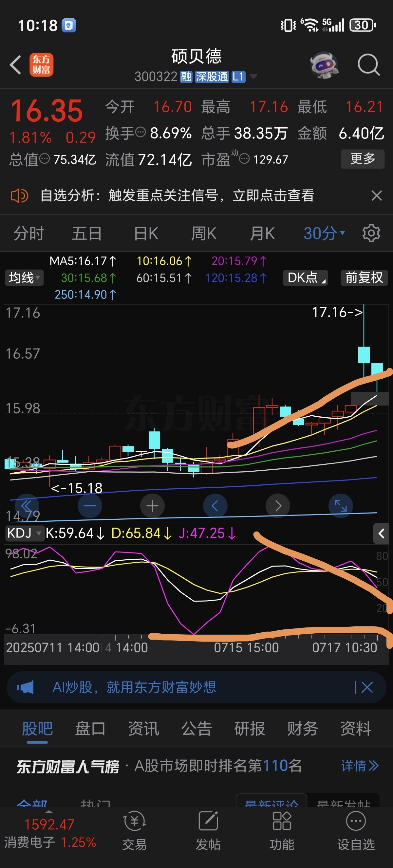
Task: Jump chart to earliest with double-left arrow
Action: point(27,506)
